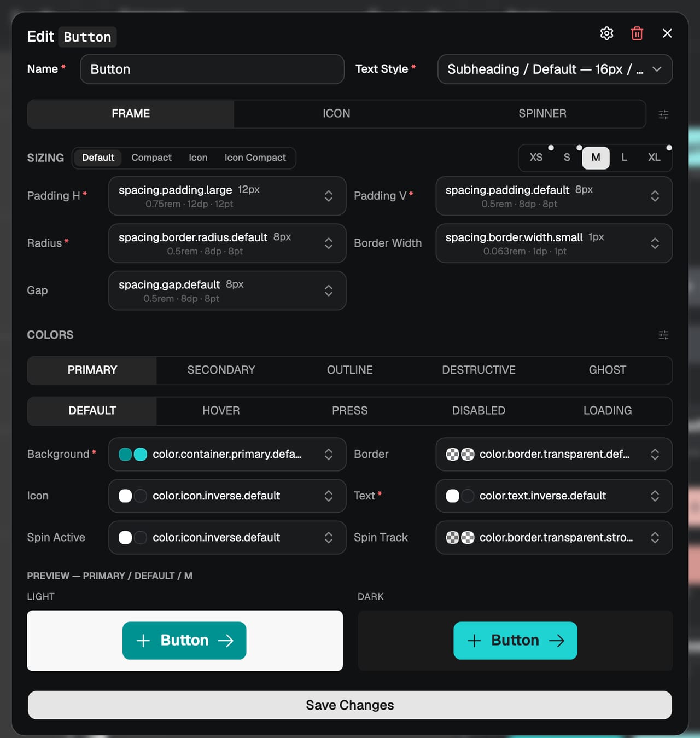700x738 pixels.
Task: Select size S
Action: point(567,158)
